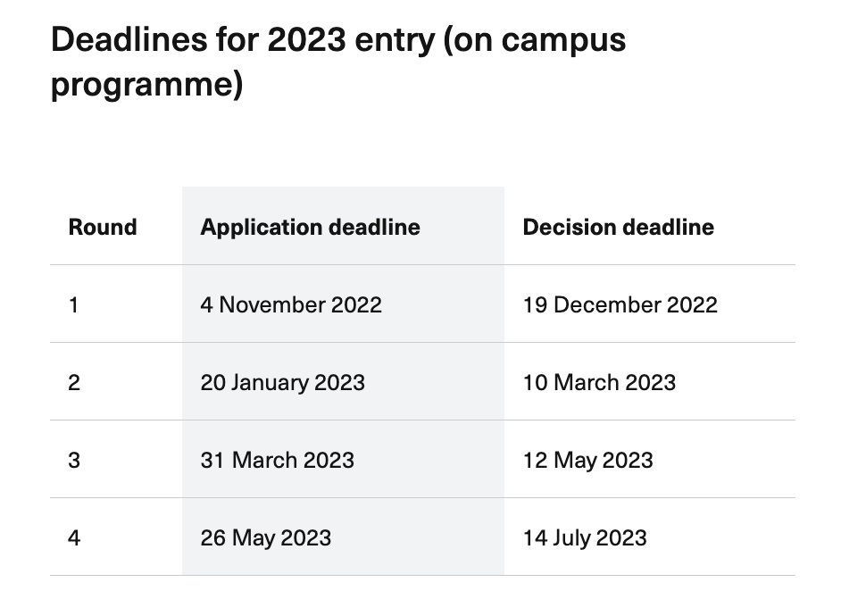Click the 26 May 2023 application deadline
The width and height of the screenshot is (841, 616).
265,537
